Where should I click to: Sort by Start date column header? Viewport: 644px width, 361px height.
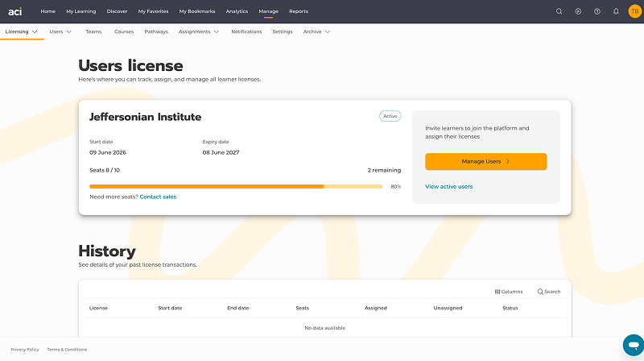tap(170, 308)
